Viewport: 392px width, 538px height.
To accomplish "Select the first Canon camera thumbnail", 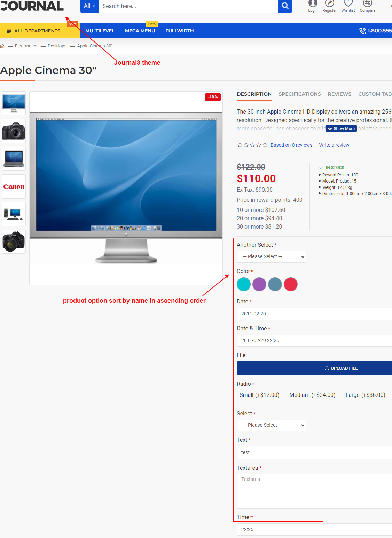I will 14,131.
